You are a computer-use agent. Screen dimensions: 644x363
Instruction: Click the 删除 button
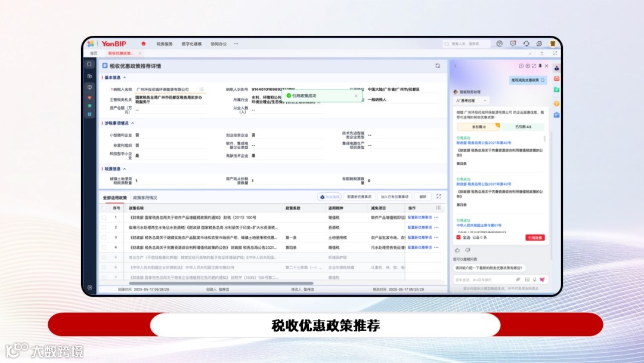pos(423,197)
